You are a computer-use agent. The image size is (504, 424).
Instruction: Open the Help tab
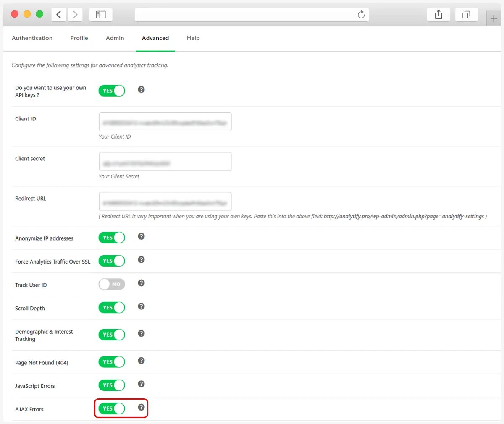coord(193,38)
